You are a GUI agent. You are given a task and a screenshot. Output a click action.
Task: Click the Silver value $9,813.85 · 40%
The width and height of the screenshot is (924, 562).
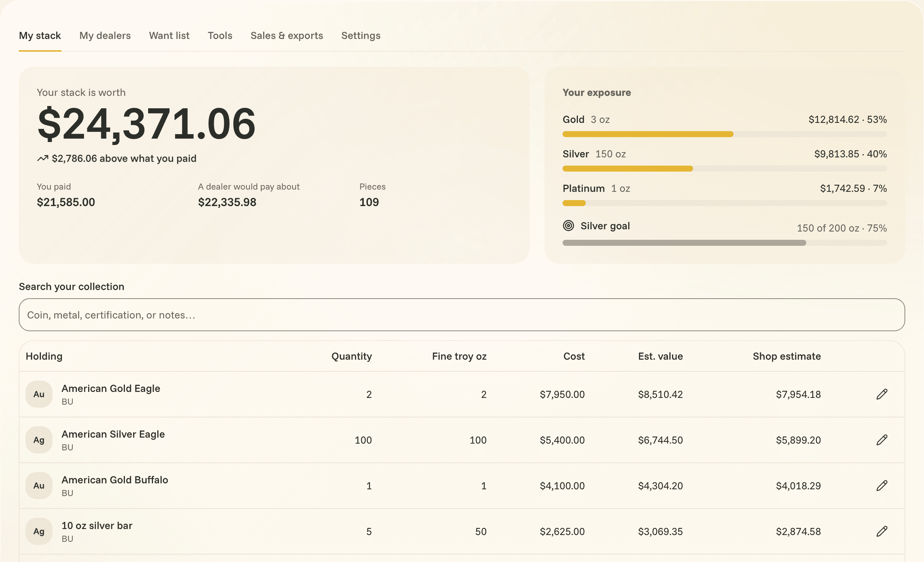tap(850, 154)
